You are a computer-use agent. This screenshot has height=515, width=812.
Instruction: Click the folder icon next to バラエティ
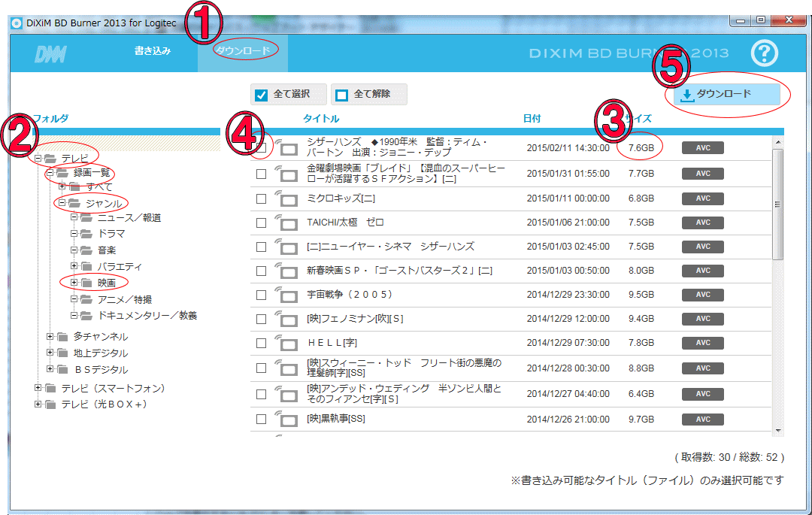(x=86, y=267)
